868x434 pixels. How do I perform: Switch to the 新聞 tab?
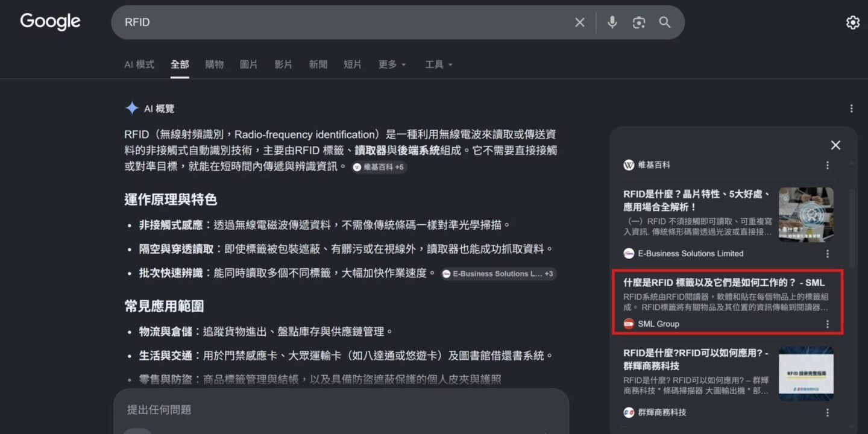pos(318,64)
